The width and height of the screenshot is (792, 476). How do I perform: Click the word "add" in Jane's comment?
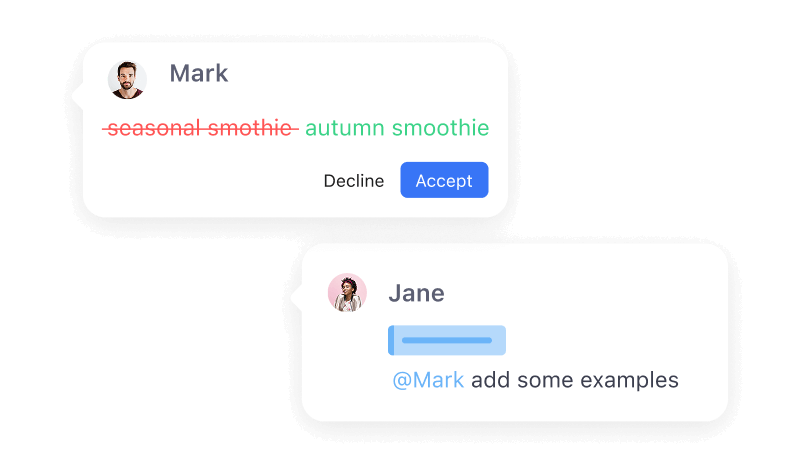(x=490, y=380)
